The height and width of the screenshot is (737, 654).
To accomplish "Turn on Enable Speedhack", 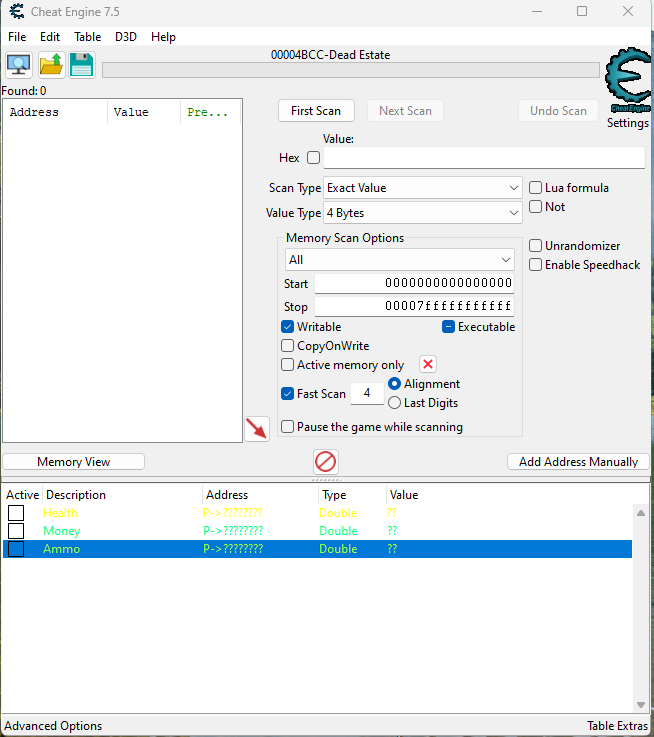I will coord(536,265).
